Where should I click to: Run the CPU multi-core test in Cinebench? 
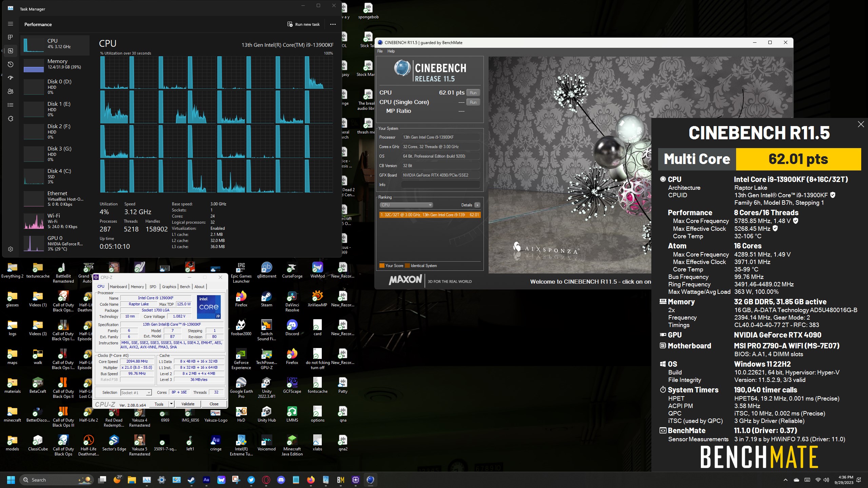click(473, 93)
